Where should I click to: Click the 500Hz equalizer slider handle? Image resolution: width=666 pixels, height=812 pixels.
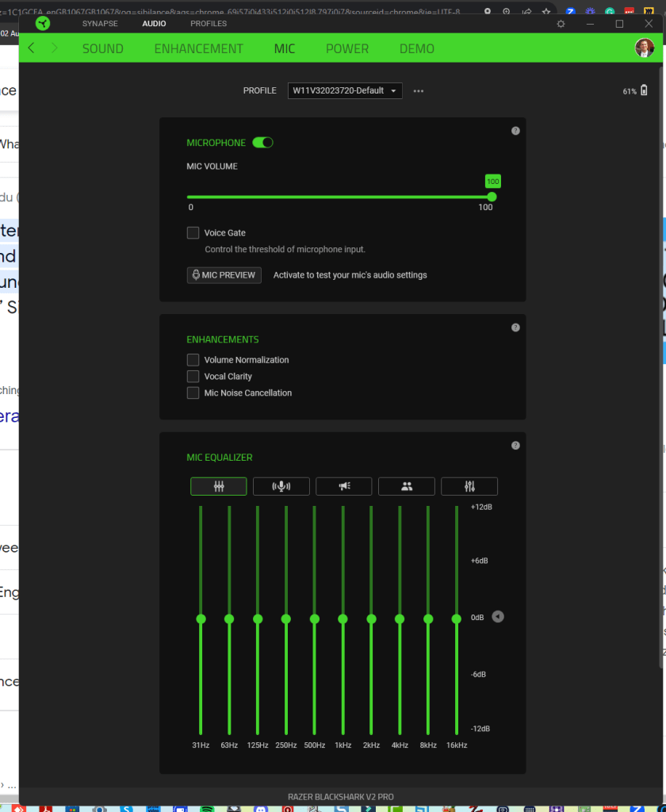point(314,619)
